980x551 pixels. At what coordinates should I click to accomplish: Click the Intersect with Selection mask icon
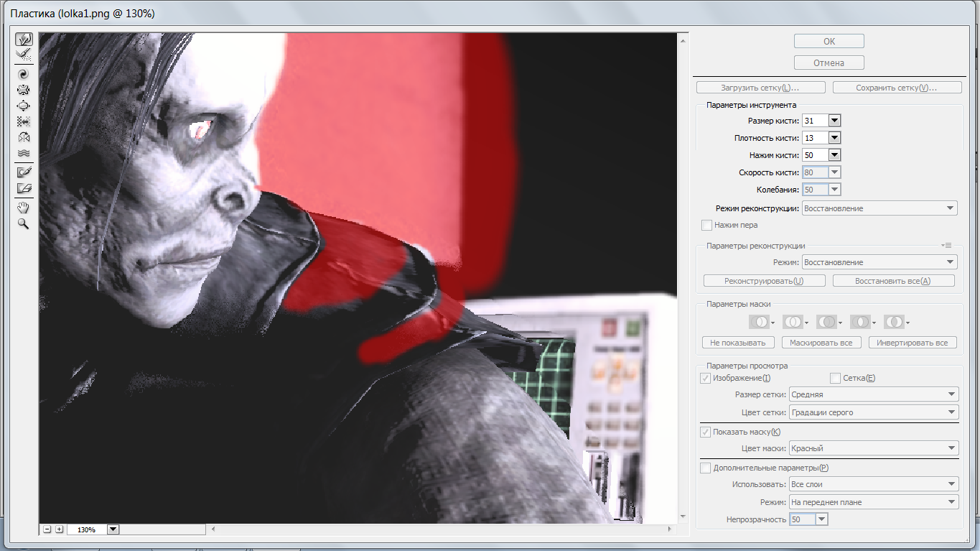pyautogui.click(x=859, y=322)
